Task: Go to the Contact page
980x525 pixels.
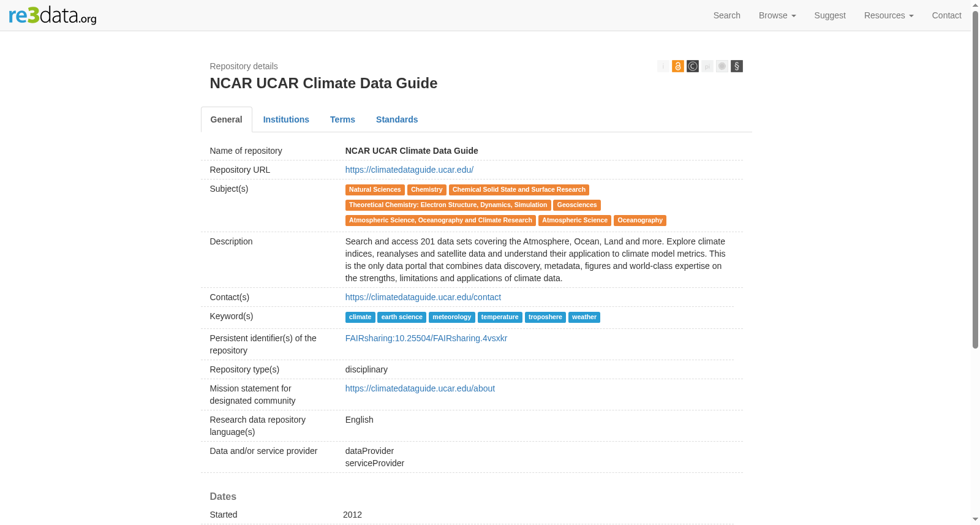Action: coord(947,15)
